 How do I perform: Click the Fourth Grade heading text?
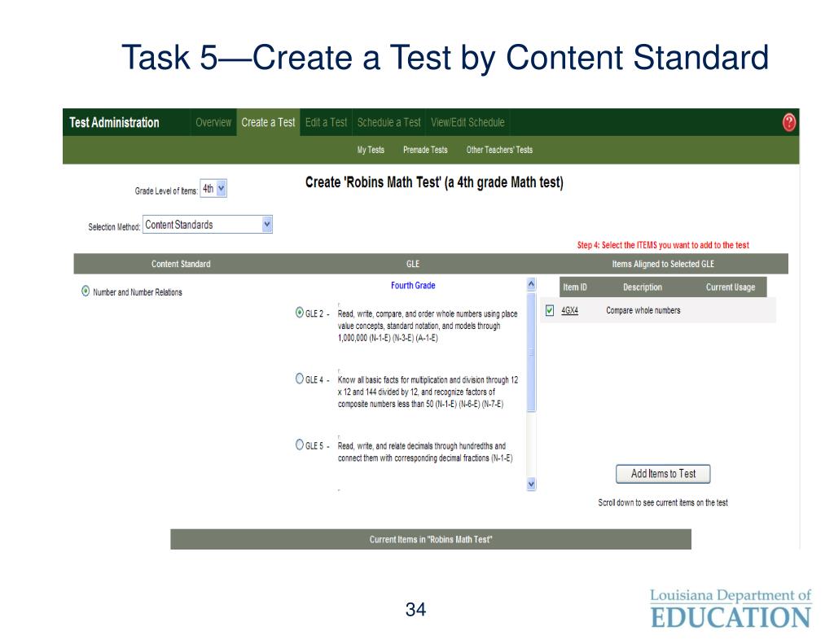pos(413,286)
